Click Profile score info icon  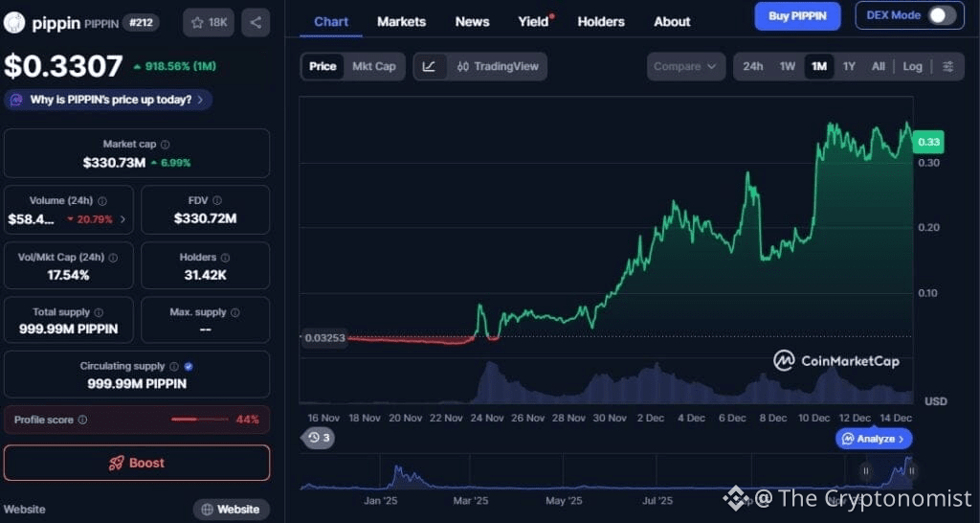82,421
